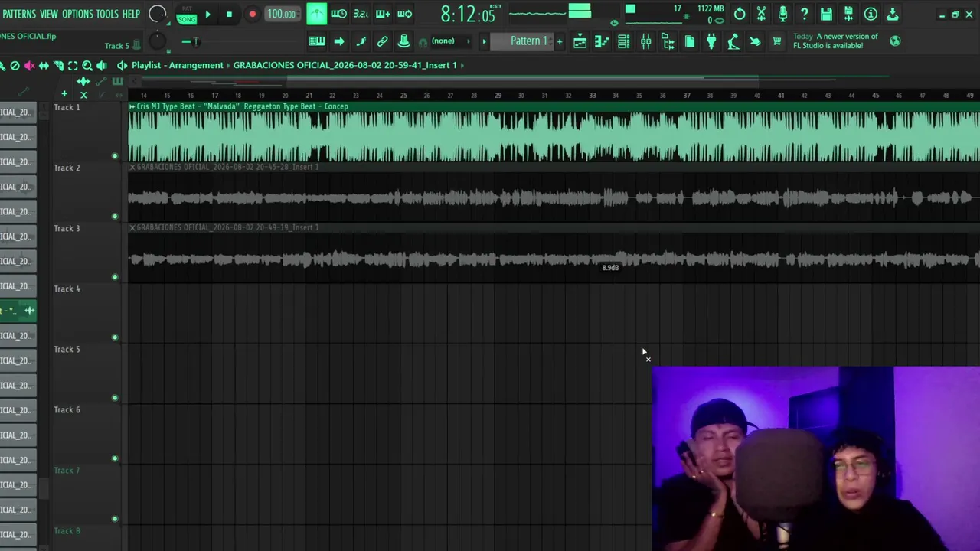980x551 pixels.
Task: Open the Mixer icon
Action: (x=645, y=41)
